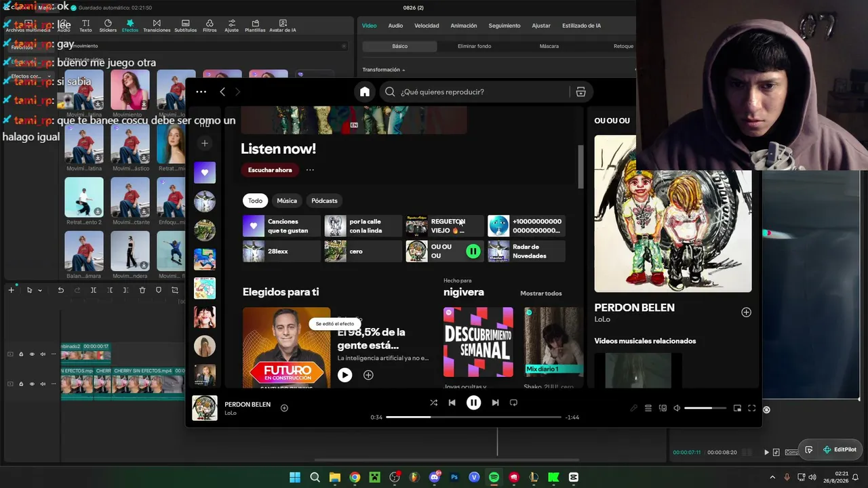
Task: Open Efectos tab in CapCut toolbar
Action: pyautogui.click(x=130, y=26)
